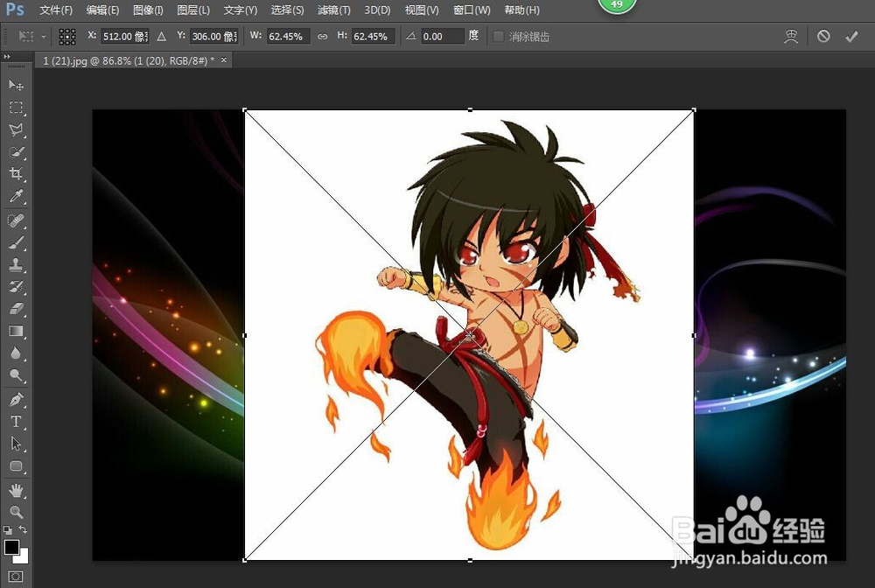
Task: Select the Zoom tool
Action: pos(16,512)
